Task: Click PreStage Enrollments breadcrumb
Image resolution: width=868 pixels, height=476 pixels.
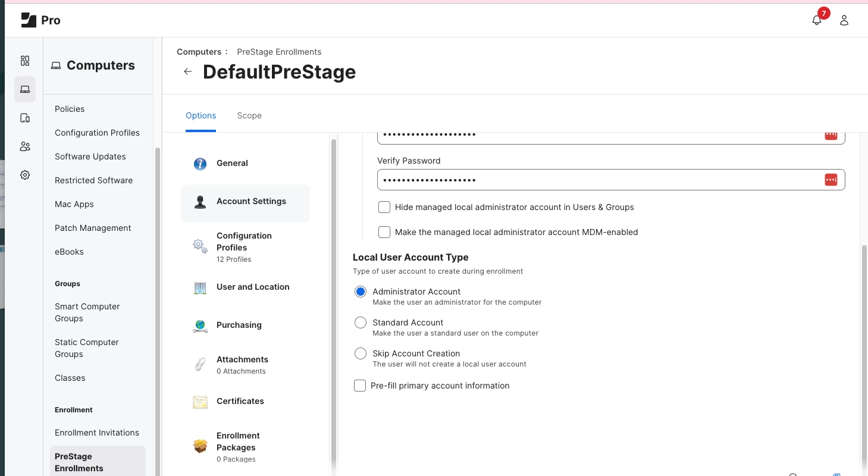Action: click(x=279, y=52)
